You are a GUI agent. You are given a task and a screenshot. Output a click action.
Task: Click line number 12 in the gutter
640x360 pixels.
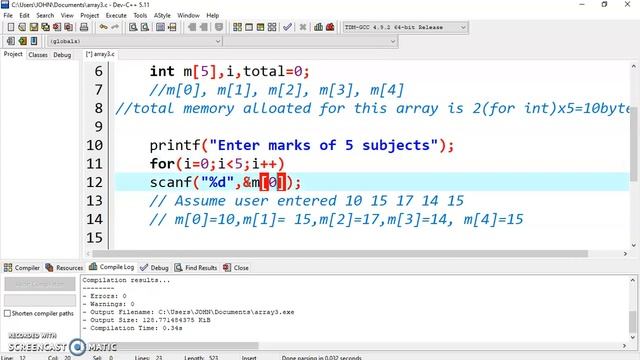pyautogui.click(x=94, y=182)
